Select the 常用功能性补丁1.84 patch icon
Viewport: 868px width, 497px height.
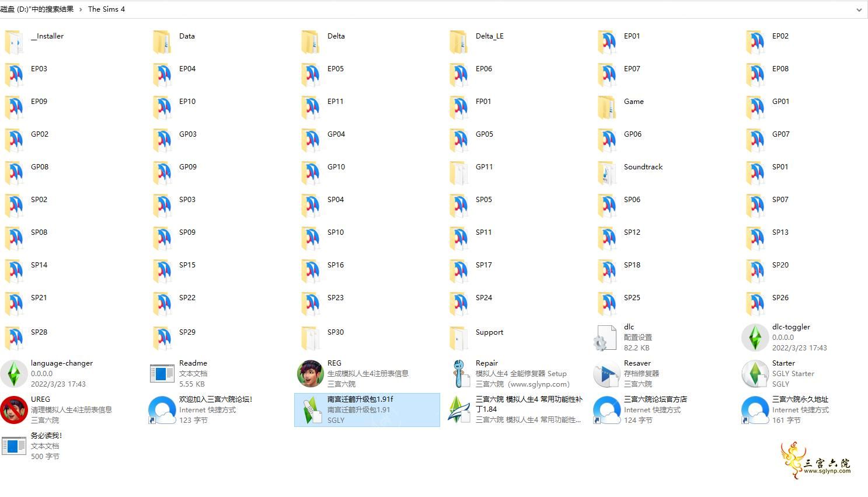coord(459,409)
